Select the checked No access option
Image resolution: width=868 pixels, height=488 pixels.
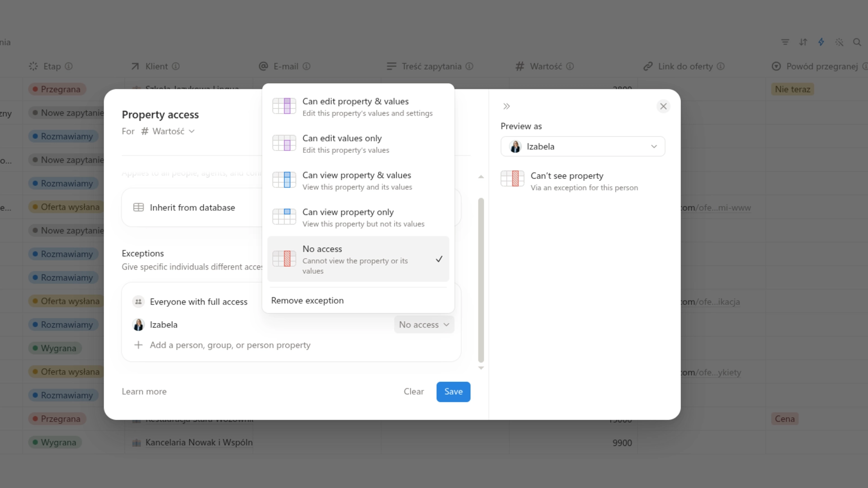click(x=358, y=259)
